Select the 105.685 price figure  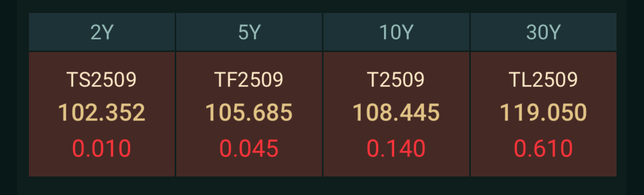click(249, 113)
